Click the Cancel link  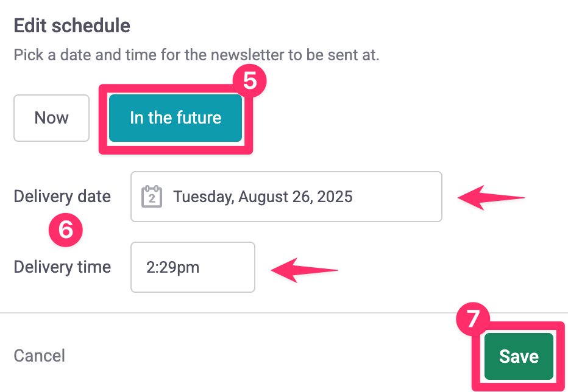pos(40,355)
